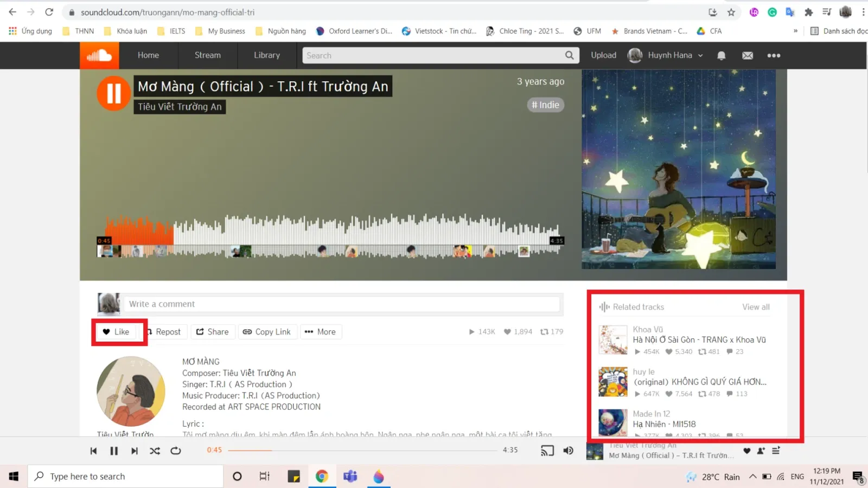Open the Khóa luận bookmark folder
Viewport: 868px width, 488px height.
tap(126, 31)
